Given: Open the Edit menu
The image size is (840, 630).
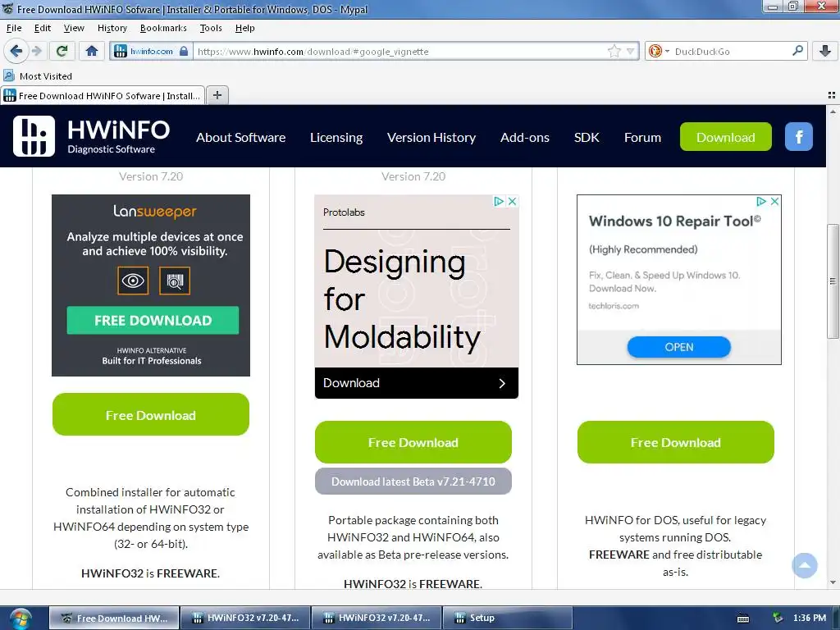Looking at the screenshot, I should [x=43, y=28].
